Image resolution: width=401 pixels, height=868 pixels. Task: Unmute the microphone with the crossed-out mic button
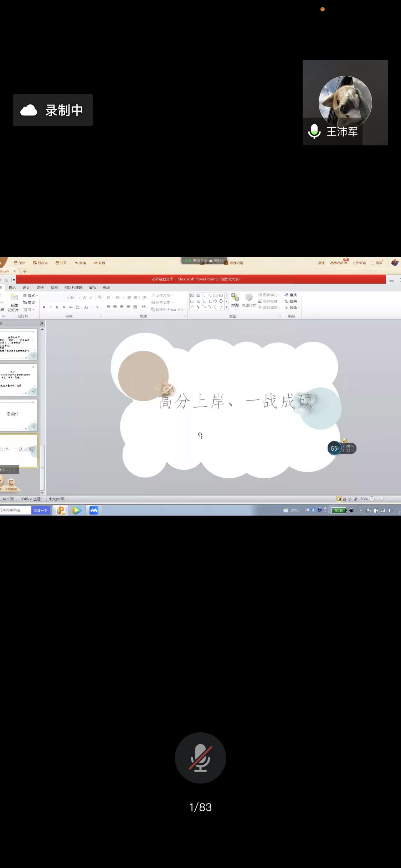click(x=200, y=758)
